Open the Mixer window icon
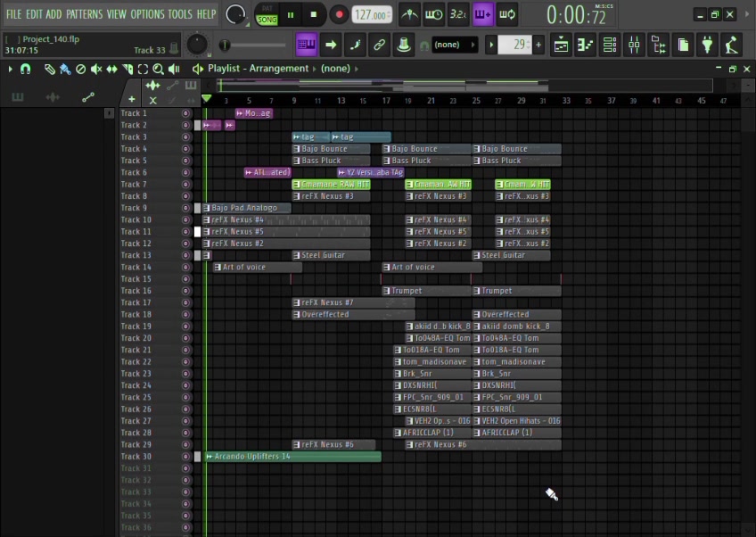The height and width of the screenshot is (537, 756). click(635, 44)
